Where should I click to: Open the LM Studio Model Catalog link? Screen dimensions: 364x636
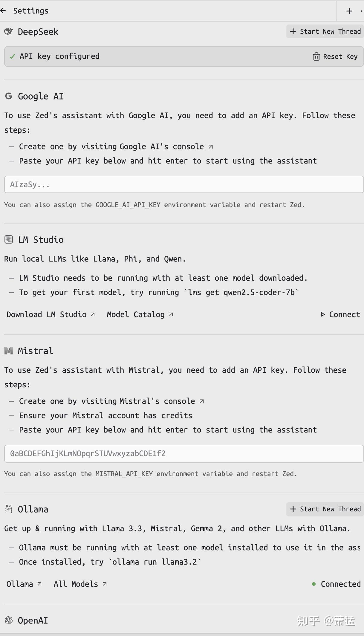[x=140, y=314]
